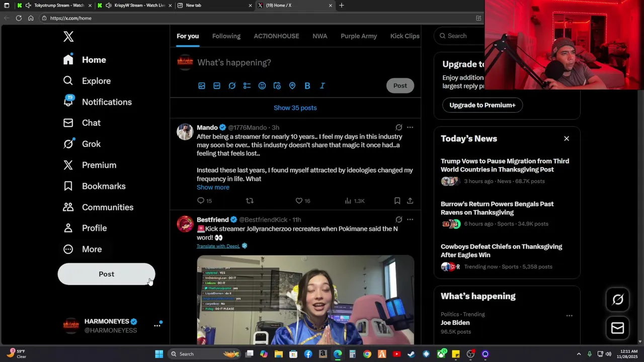Close the Today's News panel
Viewport: 644px width, 362px height.
(567, 139)
